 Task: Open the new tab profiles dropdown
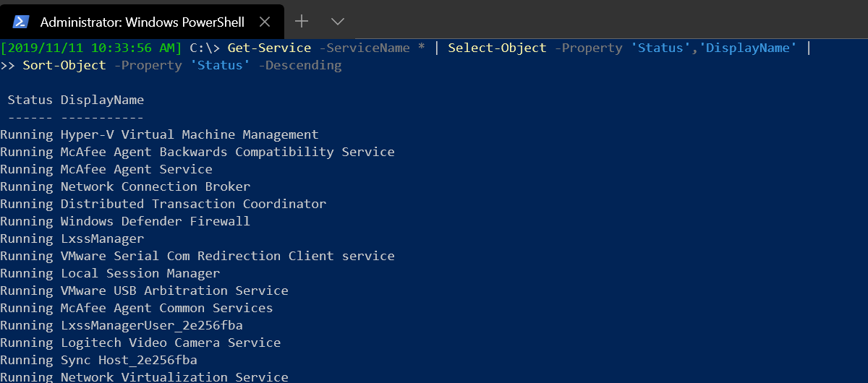tap(337, 21)
